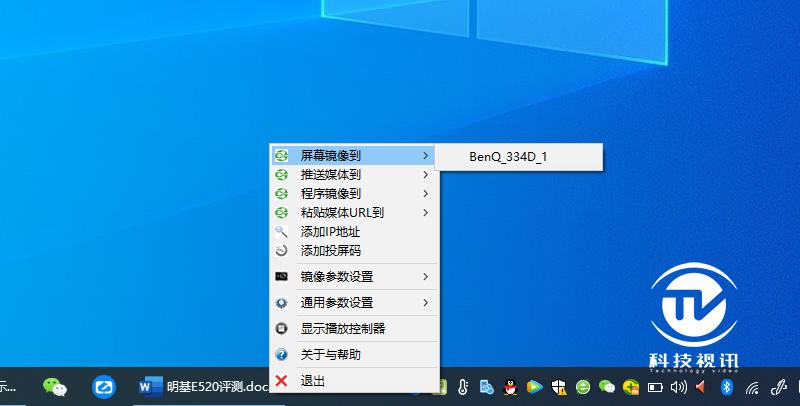
Task: Click 添加IP地址 menu item
Action: tap(352, 232)
